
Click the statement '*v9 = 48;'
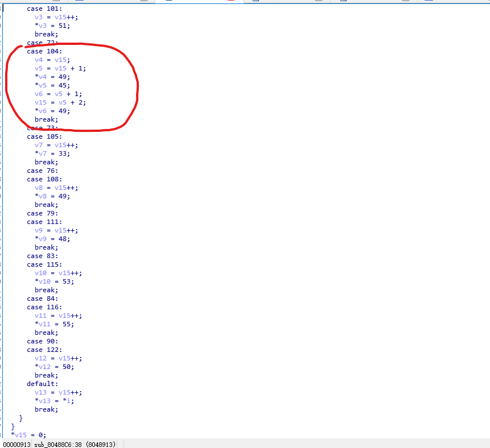click(x=52, y=239)
